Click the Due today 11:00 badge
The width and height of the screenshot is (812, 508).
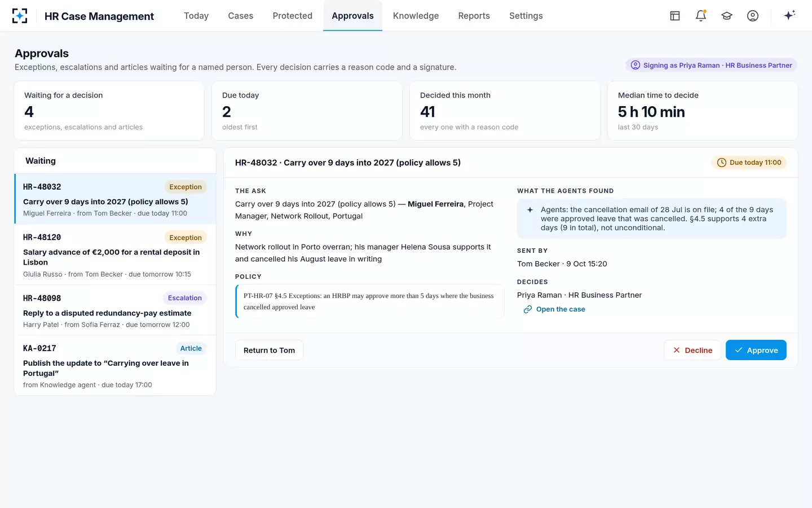[x=749, y=163]
